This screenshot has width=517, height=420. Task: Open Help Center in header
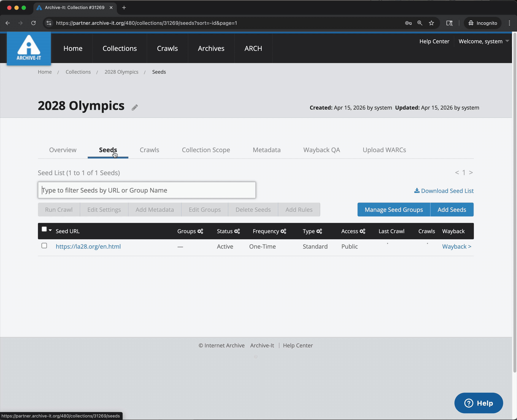pyautogui.click(x=434, y=41)
